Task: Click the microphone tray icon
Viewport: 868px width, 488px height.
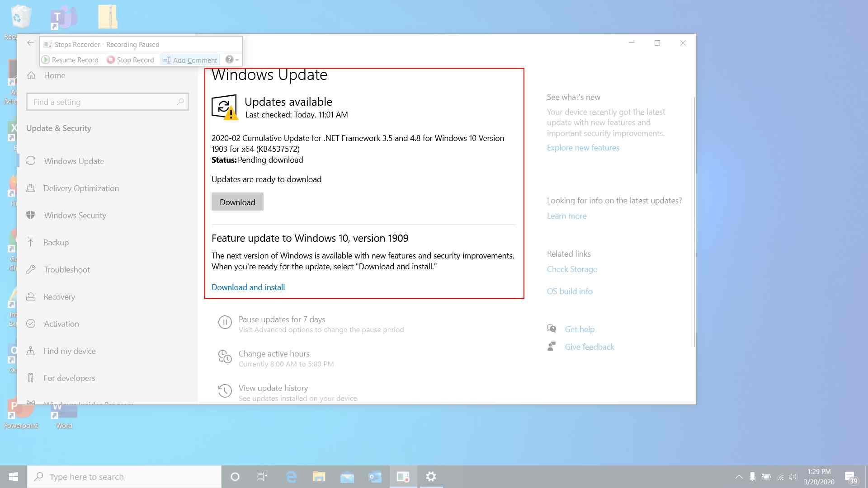Action: coord(752,477)
